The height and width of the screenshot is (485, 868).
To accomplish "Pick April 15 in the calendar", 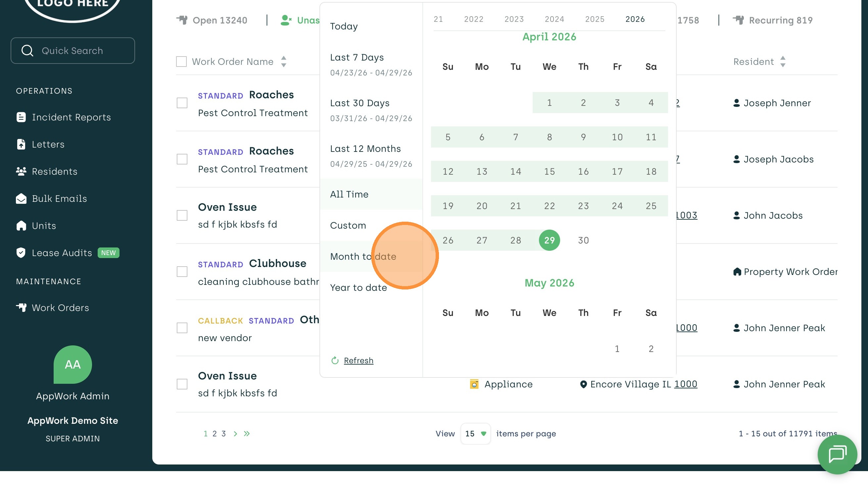I will coord(549,171).
